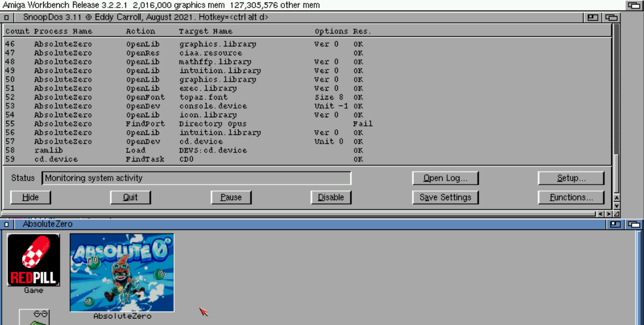This screenshot has height=325, width=644.
Task: Click SnoopDos scroll up arrow
Action: click(x=616, y=198)
